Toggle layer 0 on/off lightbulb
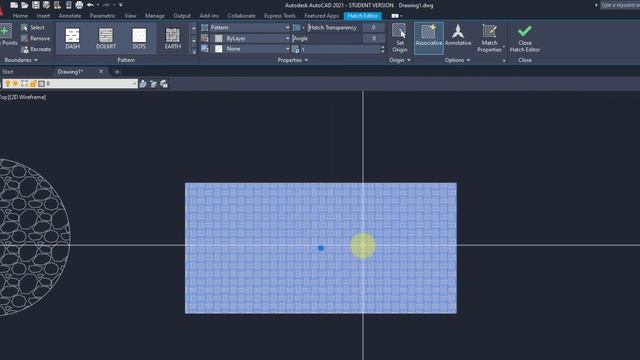This screenshot has height=360, width=640. (x=7, y=84)
